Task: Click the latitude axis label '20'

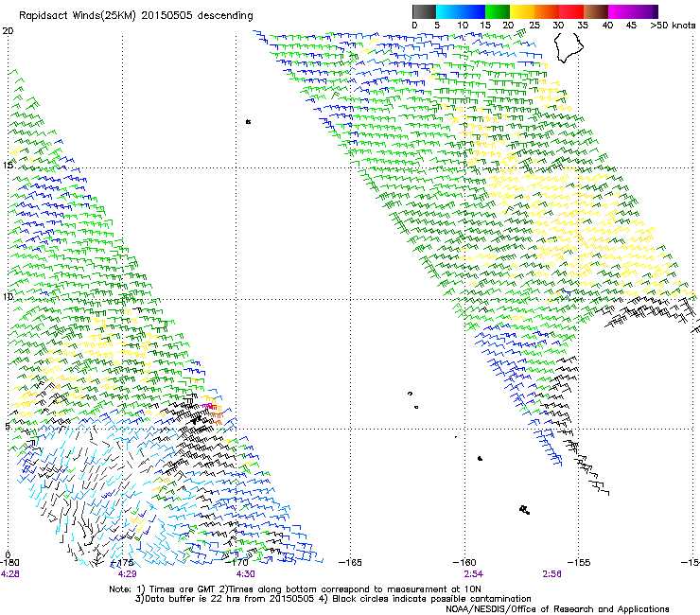Action: coord(8,31)
